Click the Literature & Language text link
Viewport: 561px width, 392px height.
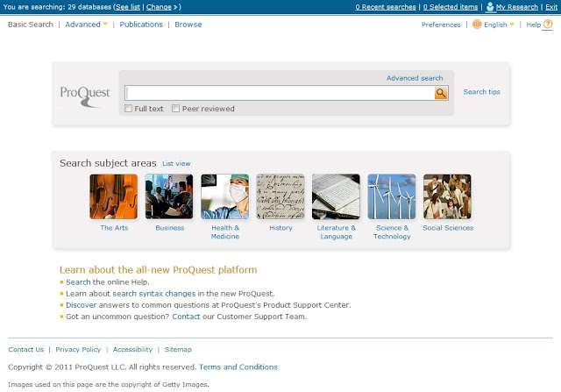click(x=337, y=232)
